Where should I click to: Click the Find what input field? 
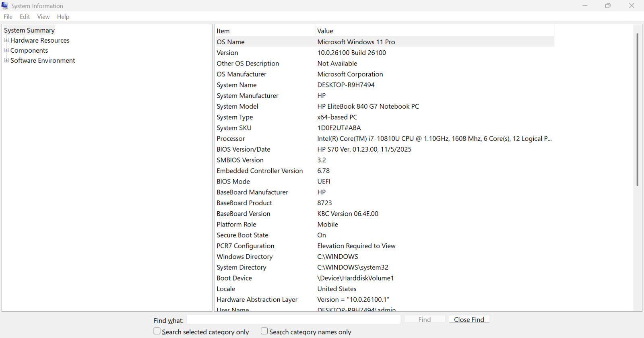pyautogui.click(x=294, y=319)
